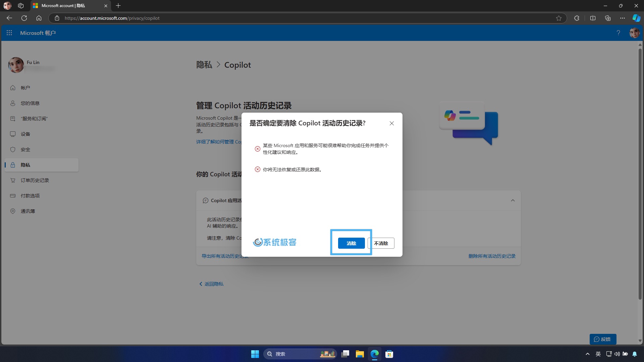This screenshot has height=362, width=644.
Task: Click the 通讯簿 sidebar icon
Action: [13, 211]
